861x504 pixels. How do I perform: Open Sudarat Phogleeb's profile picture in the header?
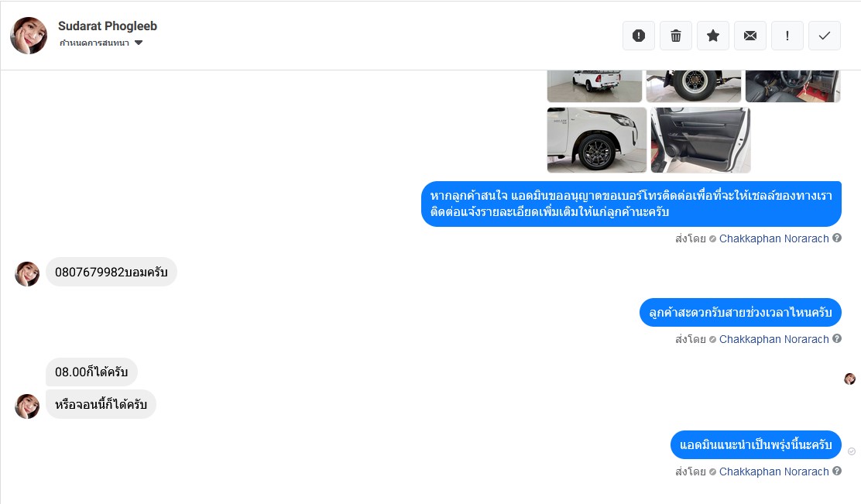tap(29, 35)
